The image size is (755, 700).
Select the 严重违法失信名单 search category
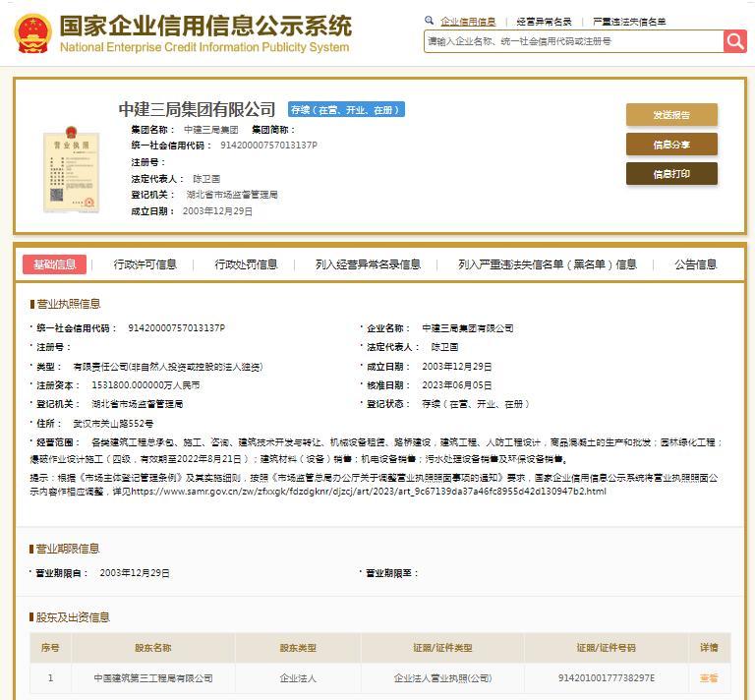pos(629,22)
